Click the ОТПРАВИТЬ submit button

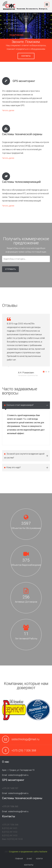[x=10, y=269]
